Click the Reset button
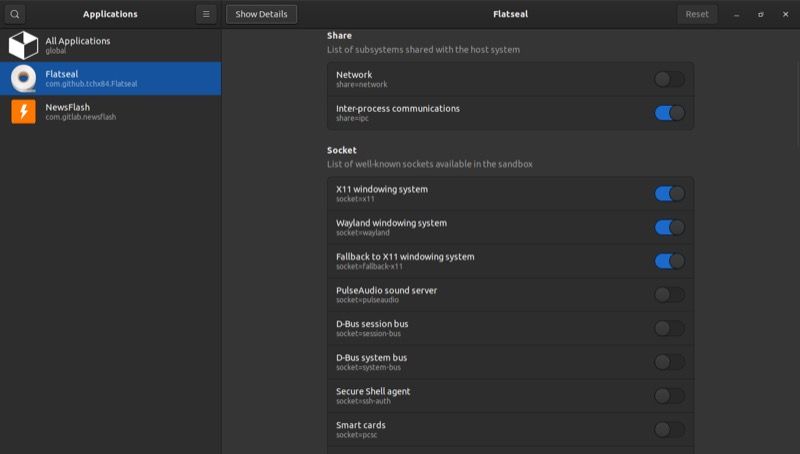 point(697,14)
